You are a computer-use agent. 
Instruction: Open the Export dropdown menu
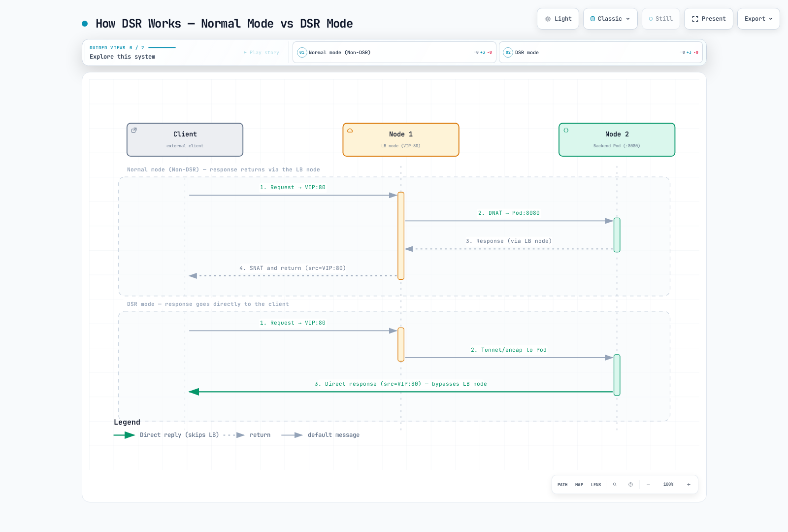(x=758, y=19)
